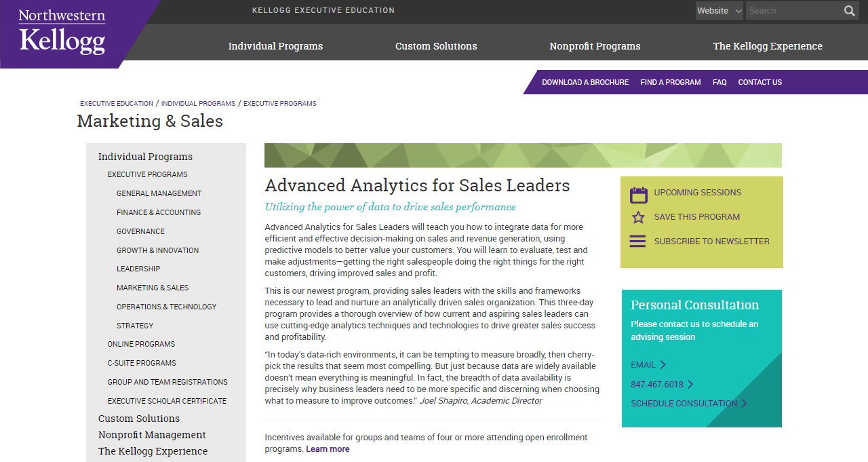The width and height of the screenshot is (868, 462).
Task: Open the Contact Us link
Action: (759, 82)
